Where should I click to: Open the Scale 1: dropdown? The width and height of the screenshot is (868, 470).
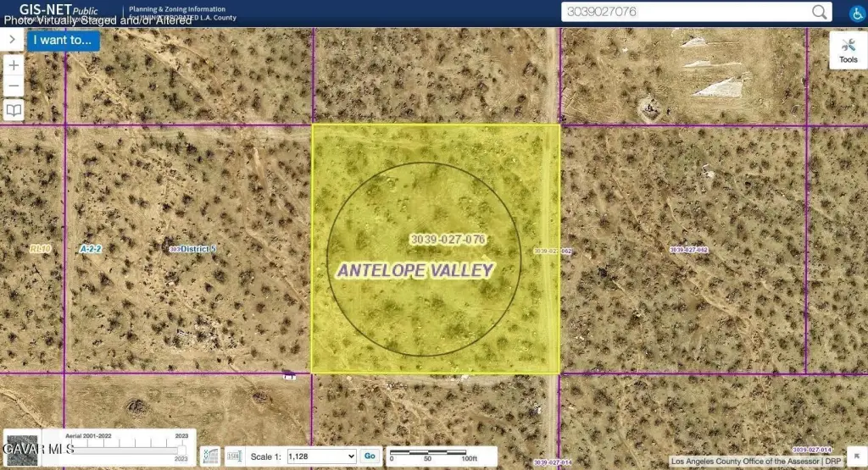321,456
